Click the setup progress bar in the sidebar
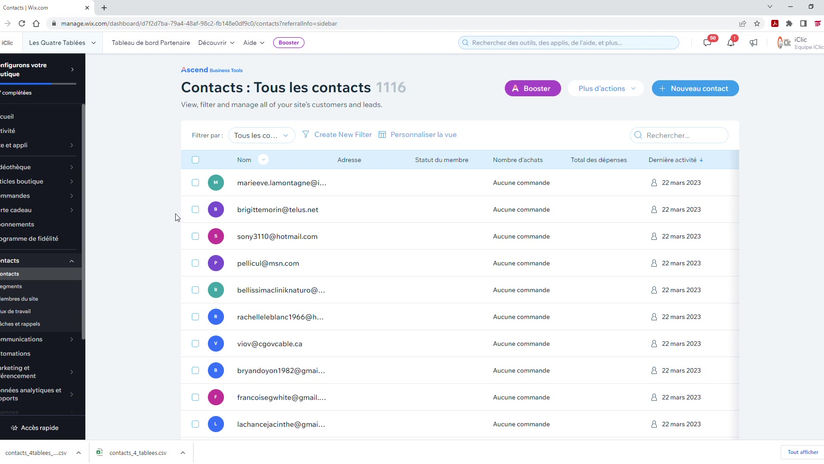The image size is (824, 464). 38,84
